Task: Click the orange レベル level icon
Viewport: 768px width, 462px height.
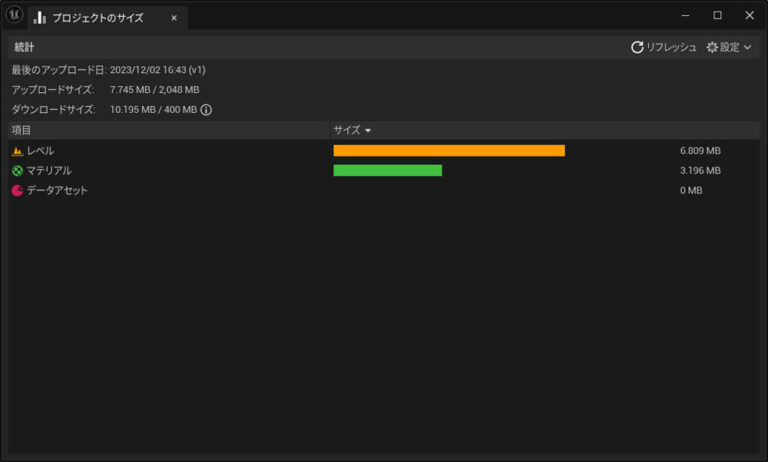Action: point(17,151)
